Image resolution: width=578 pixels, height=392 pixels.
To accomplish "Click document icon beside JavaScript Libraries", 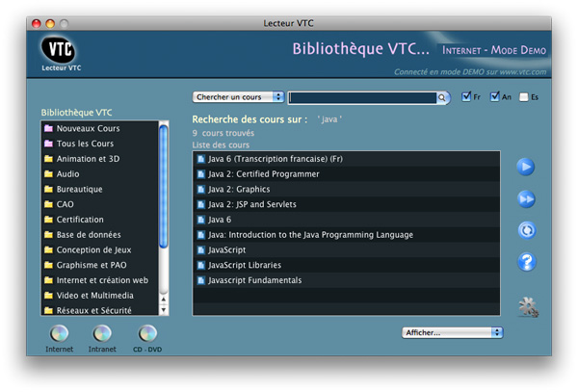I will [201, 265].
